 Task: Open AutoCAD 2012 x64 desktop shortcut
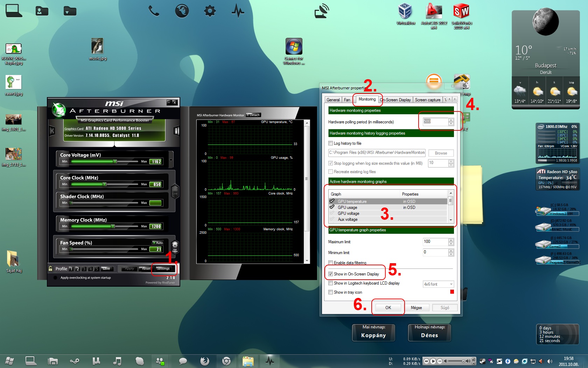point(434,15)
